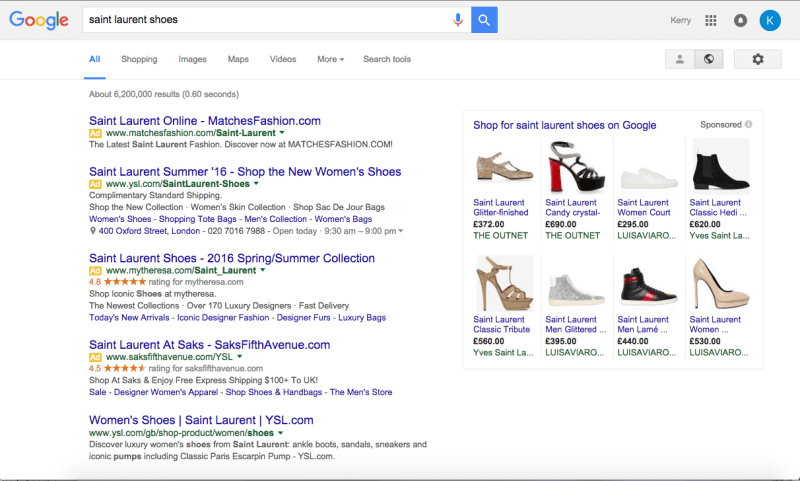Click the Classic Tribute sandal thumbnail

(504, 284)
